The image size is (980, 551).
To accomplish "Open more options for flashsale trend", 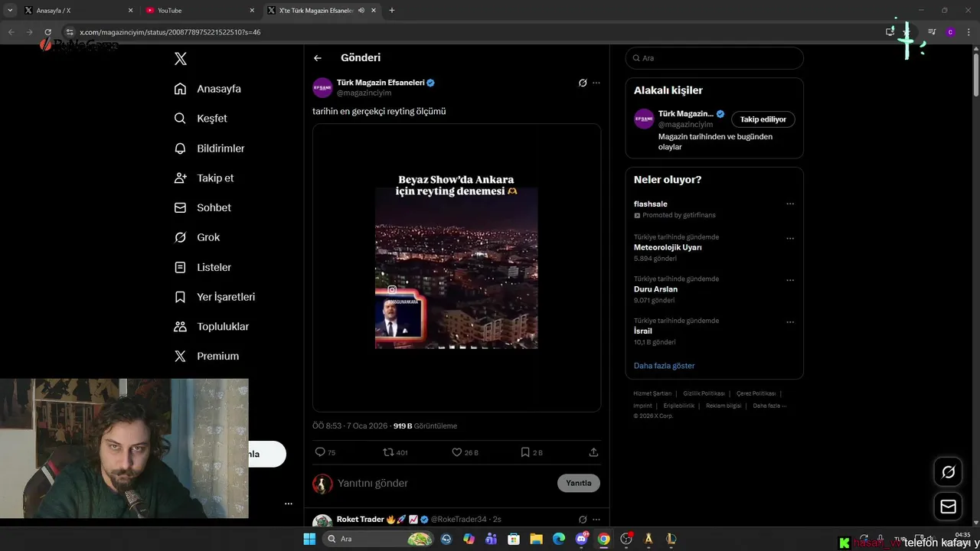I will [x=790, y=204].
